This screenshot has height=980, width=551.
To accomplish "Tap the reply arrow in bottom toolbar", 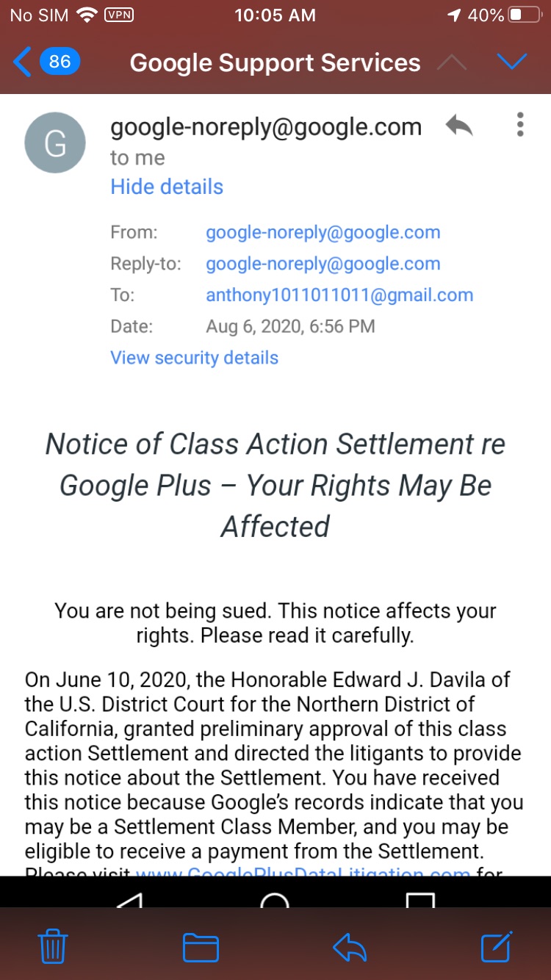I will [x=350, y=948].
